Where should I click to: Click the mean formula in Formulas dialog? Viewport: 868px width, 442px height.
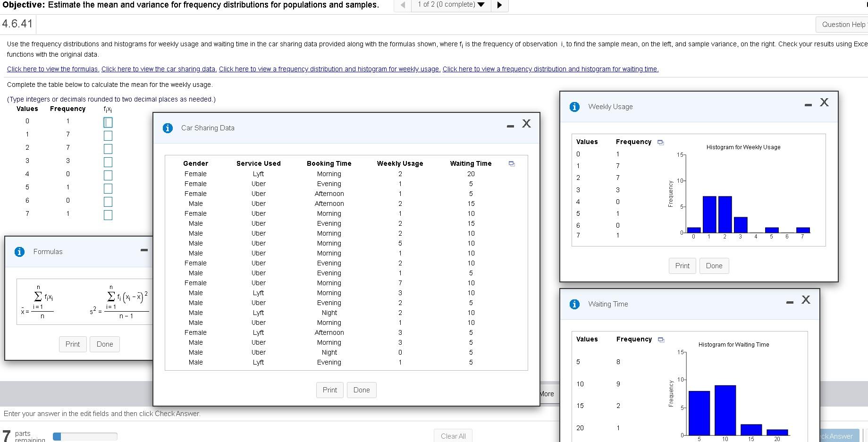(38, 301)
